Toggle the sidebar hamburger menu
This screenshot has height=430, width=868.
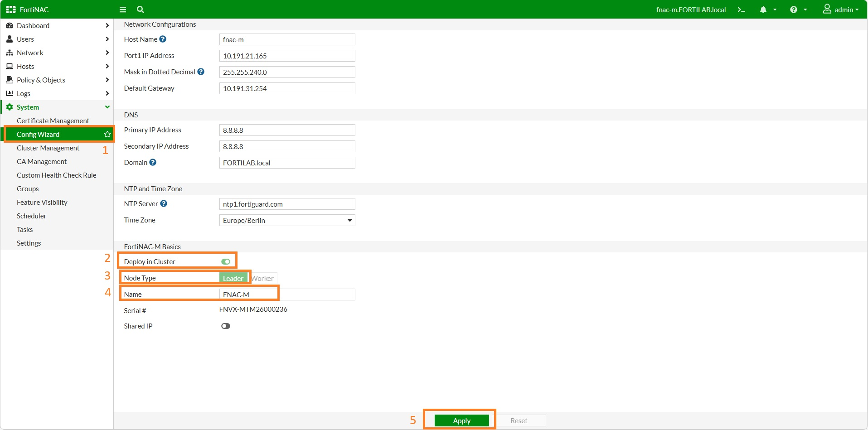tap(123, 10)
